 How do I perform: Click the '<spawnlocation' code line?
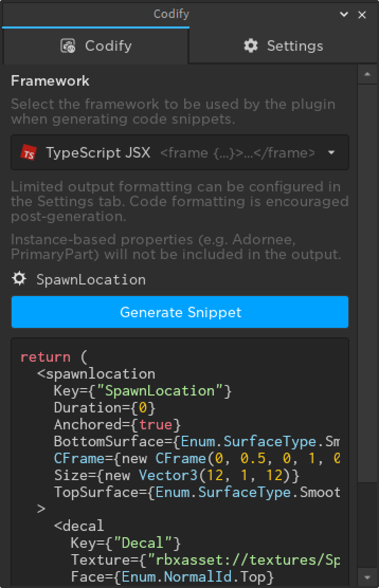96,374
